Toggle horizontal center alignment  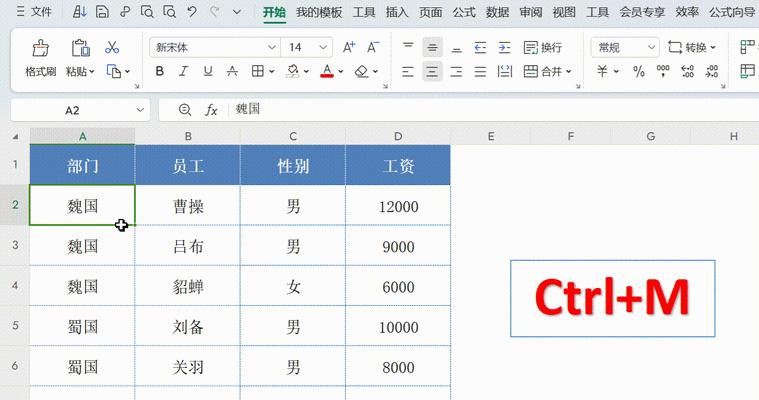pyautogui.click(x=432, y=72)
